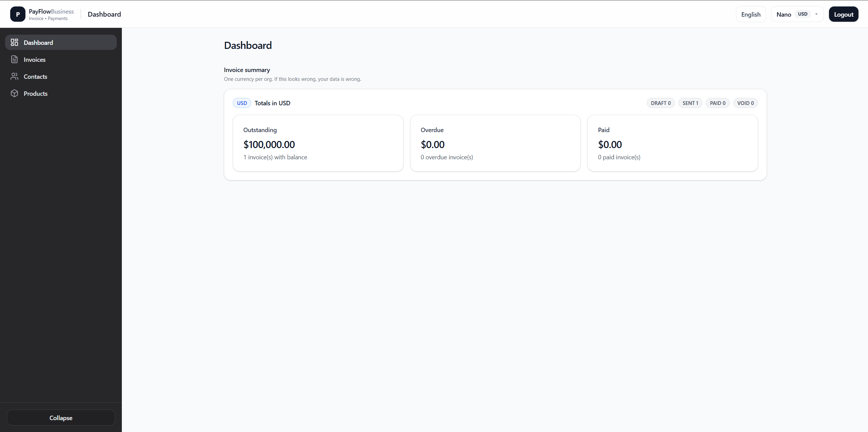The height and width of the screenshot is (432, 868).
Task: Click the PayFlow 'P' logo icon
Action: click(17, 14)
